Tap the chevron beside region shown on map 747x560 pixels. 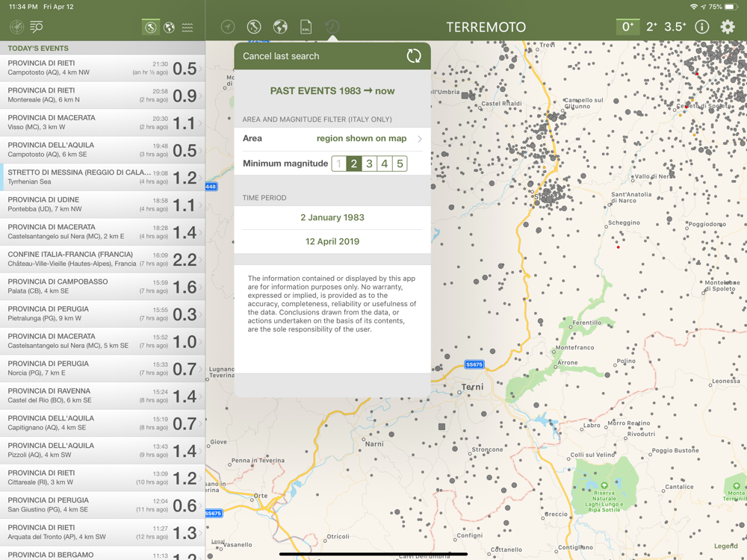(x=420, y=139)
